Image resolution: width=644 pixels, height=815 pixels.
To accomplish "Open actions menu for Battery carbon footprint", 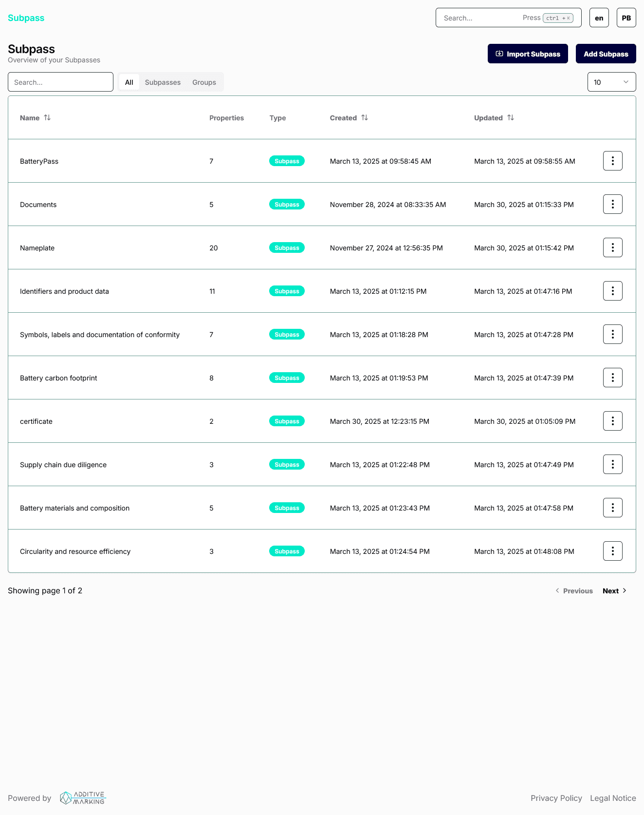I will pos(612,378).
